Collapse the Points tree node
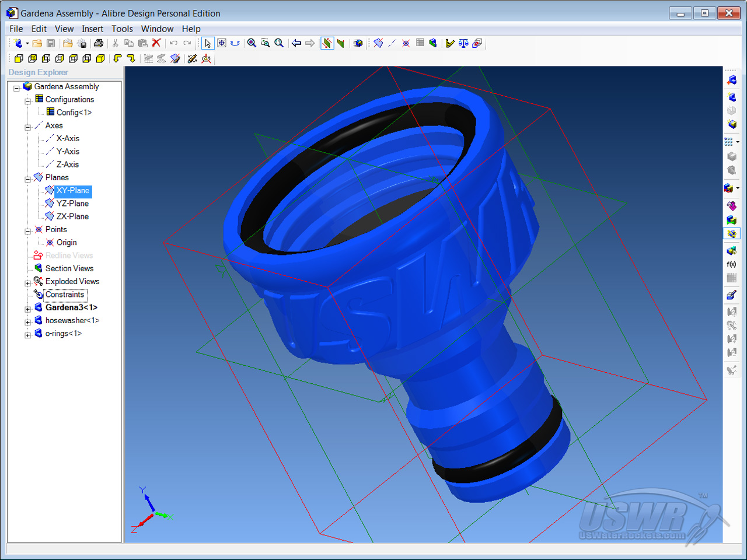Image resolution: width=747 pixels, height=560 pixels. [x=27, y=231]
